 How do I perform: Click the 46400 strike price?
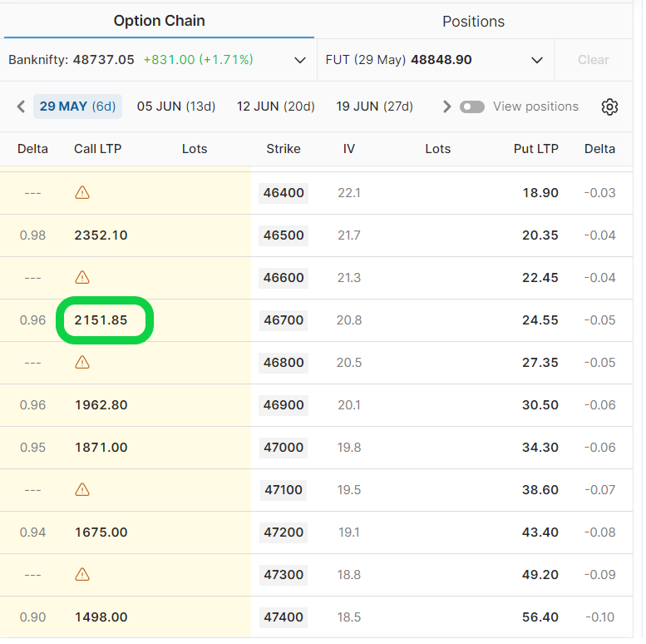click(284, 192)
